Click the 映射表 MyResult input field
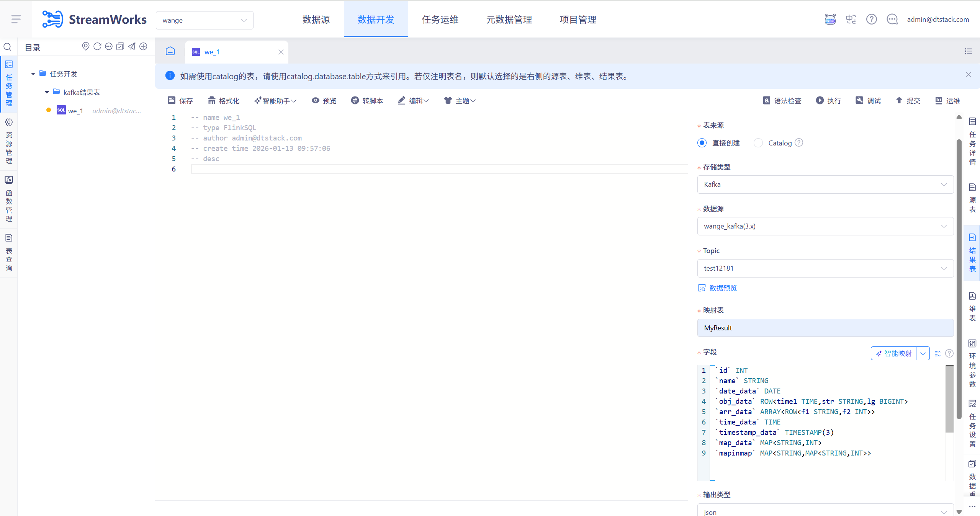The image size is (980, 516). pyautogui.click(x=825, y=328)
